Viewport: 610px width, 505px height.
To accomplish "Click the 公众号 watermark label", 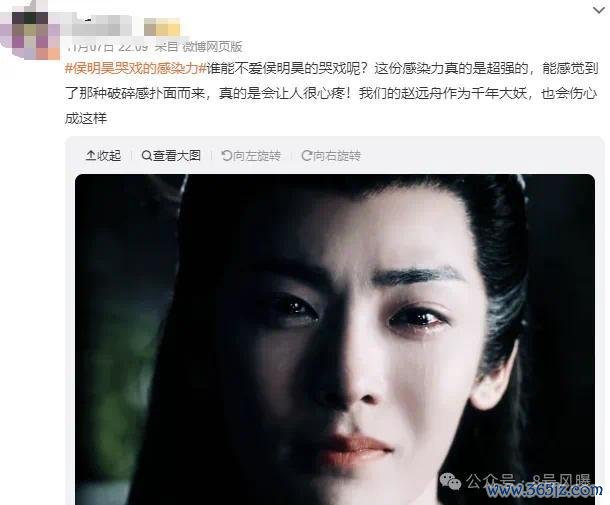I will point(490,481).
